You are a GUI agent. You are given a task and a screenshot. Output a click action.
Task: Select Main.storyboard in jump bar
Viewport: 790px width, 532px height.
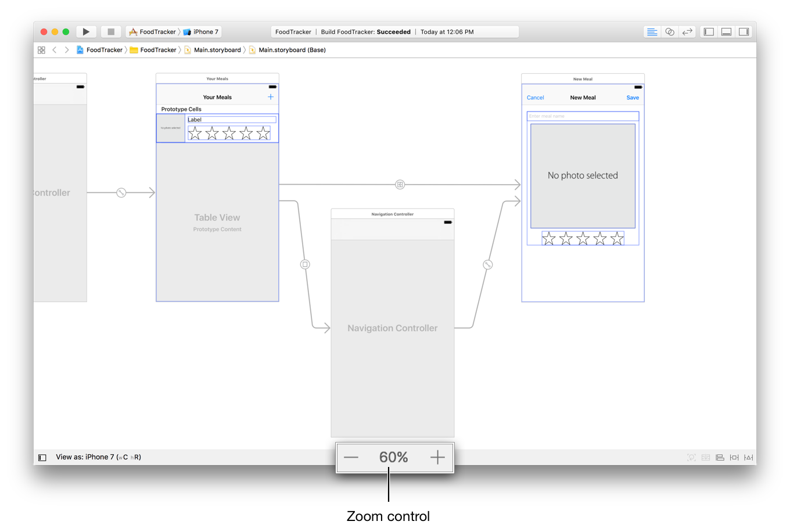pyautogui.click(x=213, y=50)
